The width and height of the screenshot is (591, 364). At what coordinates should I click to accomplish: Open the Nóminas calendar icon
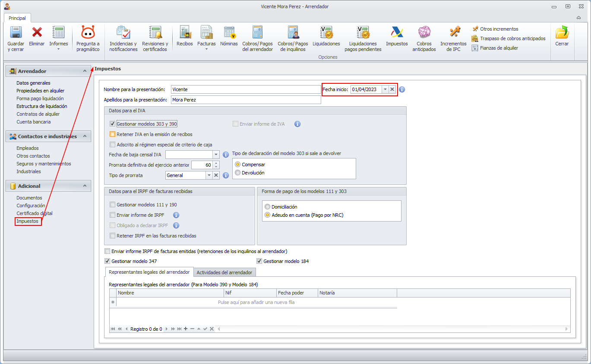click(229, 32)
